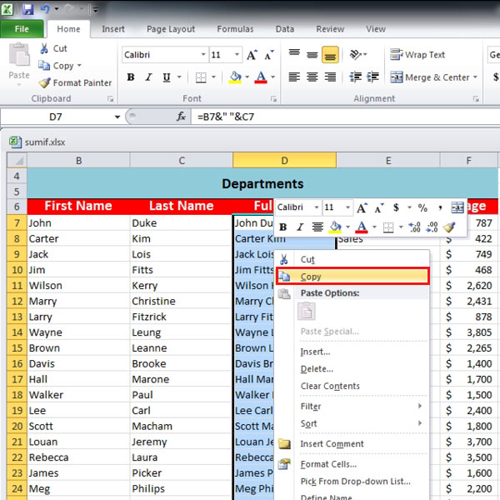Toggle Bold in ribbon Font group
The width and height of the screenshot is (500, 500).
[x=131, y=77]
